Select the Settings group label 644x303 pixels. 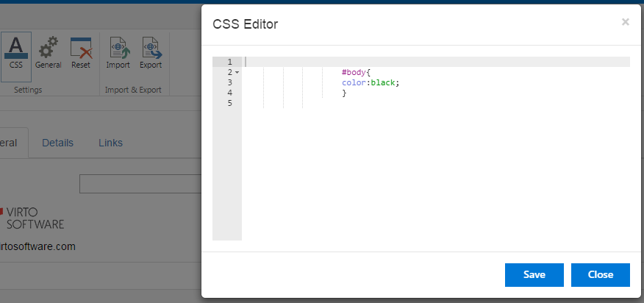[28, 90]
